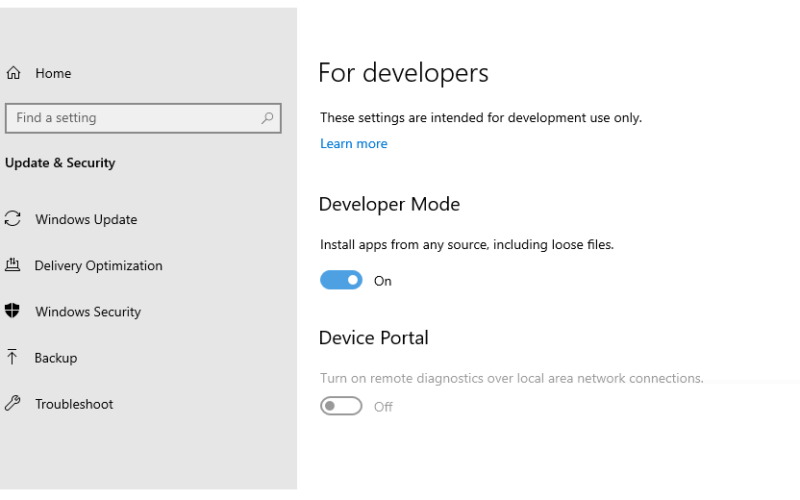Image resolution: width=800 pixels, height=500 pixels.
Task: Open the Windows Security page
Action: [x=88, y=312]
